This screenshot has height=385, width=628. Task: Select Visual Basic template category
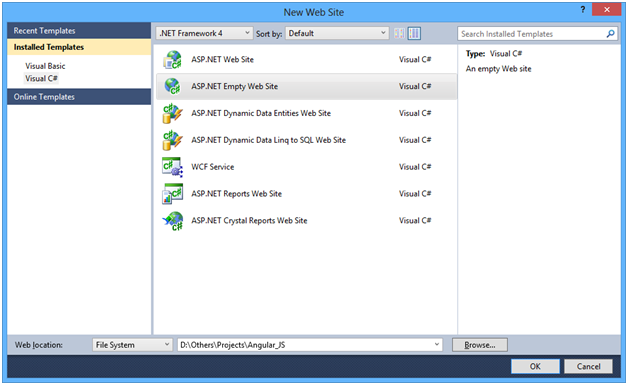tap(45, 66)
